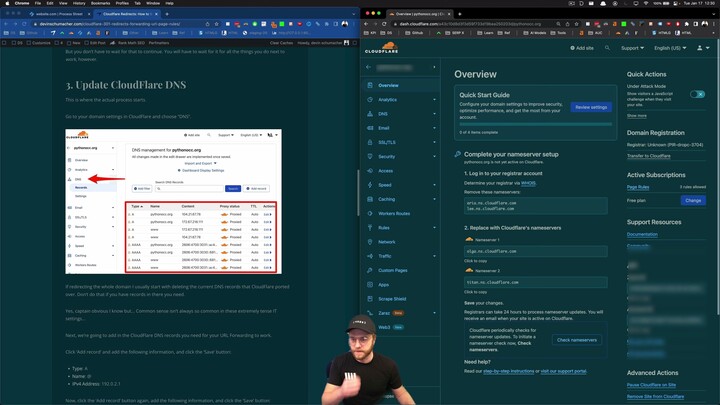
Task: Toggle Under Attack Mode switch
Action: point(697,94)
